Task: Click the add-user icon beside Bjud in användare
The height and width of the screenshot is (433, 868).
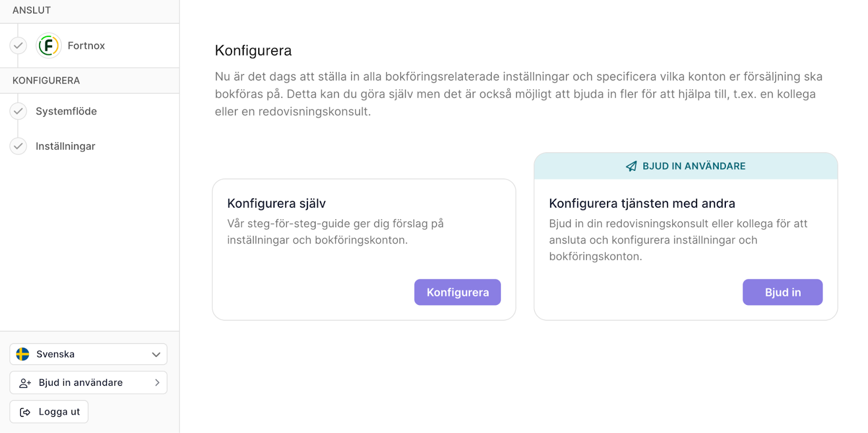Action: coord(25,383)
